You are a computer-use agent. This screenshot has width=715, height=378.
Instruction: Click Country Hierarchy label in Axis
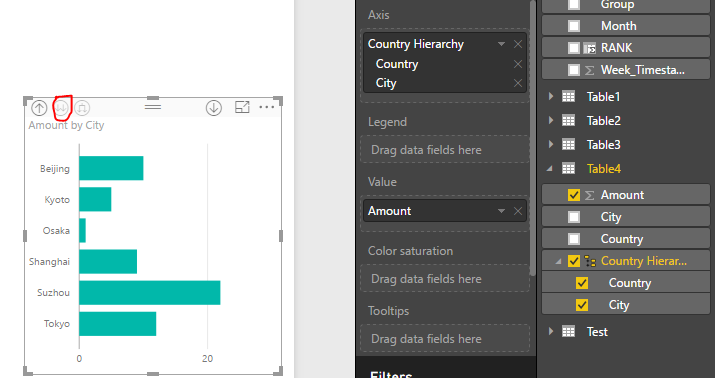tap(415, 44)
